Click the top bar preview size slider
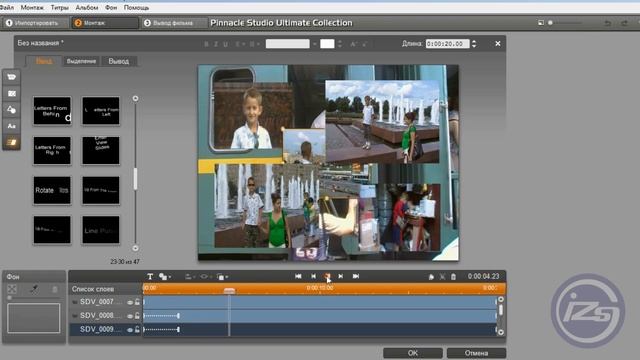640x360 pixels. point(565,23)
